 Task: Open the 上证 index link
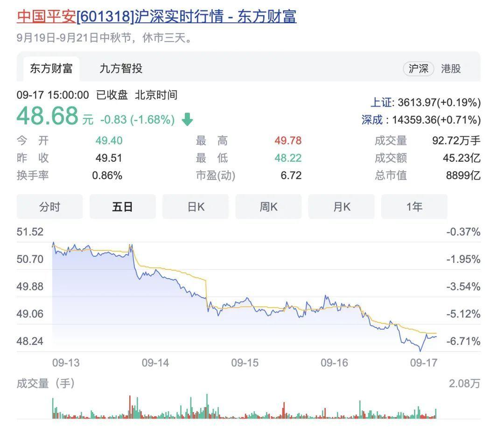381,103
